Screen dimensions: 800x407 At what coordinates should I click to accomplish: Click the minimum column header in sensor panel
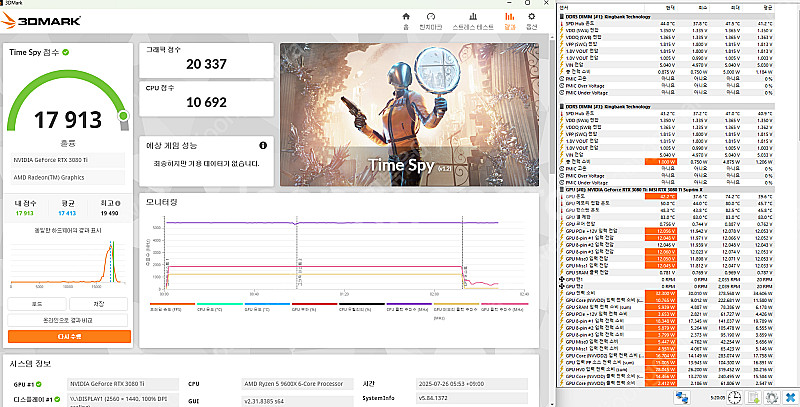pos(694,8)
